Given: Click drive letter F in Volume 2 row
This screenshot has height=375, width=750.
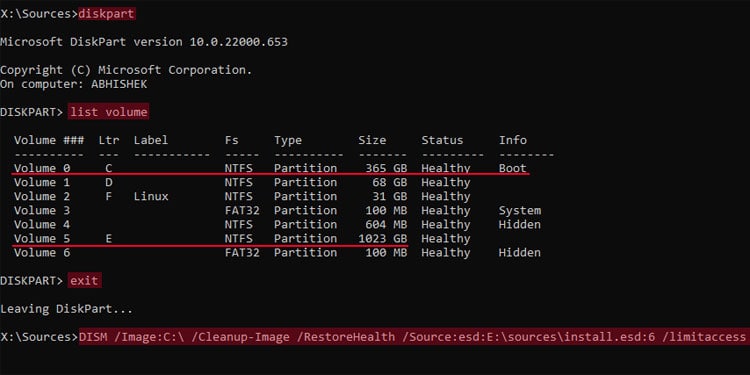Looking at the screenshot, I should click(109, 197).
